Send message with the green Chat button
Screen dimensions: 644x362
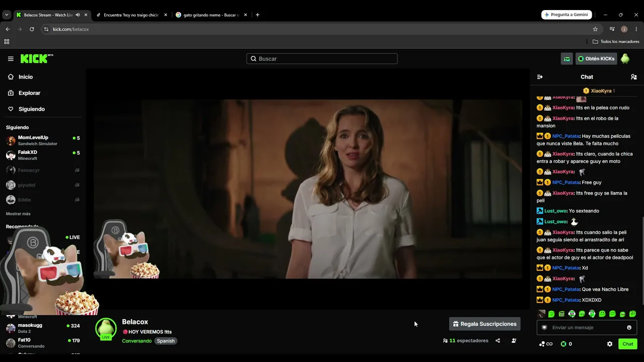[628, 344]
